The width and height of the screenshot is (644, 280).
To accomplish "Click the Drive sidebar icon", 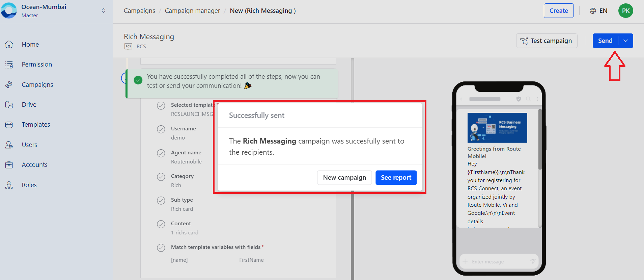I will coord(9,105).
